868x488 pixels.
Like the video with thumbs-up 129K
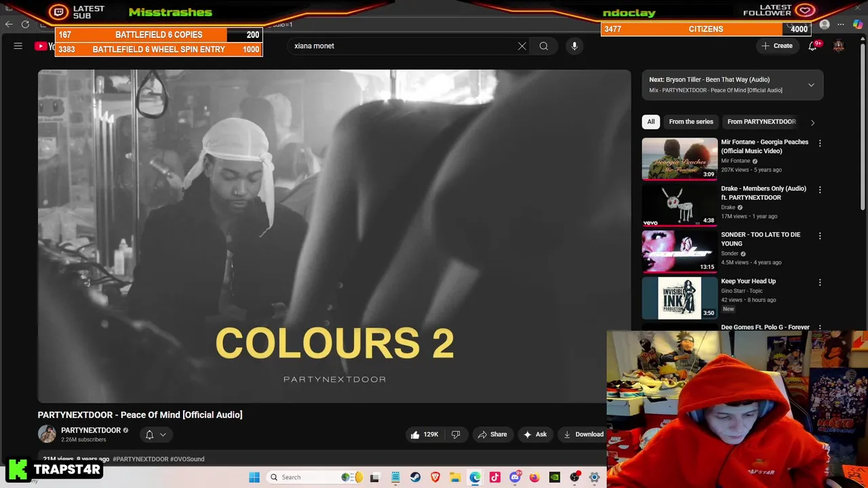[x=424, y=434]
